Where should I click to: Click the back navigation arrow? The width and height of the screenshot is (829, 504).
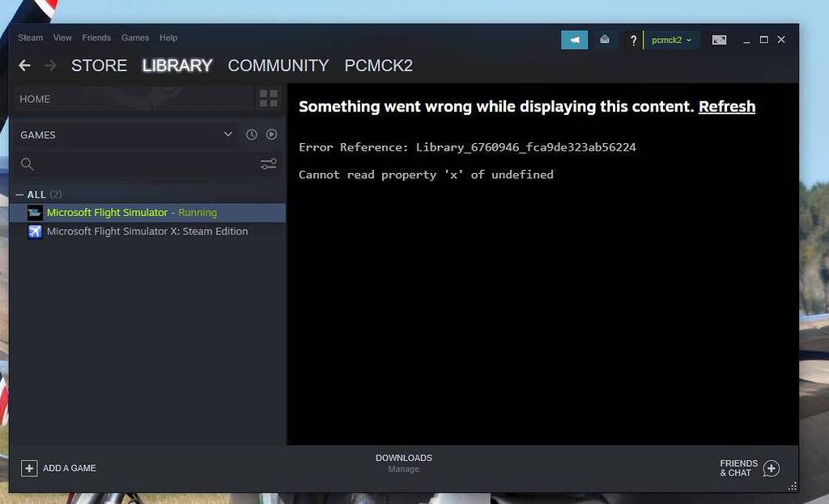click(25, 66)
